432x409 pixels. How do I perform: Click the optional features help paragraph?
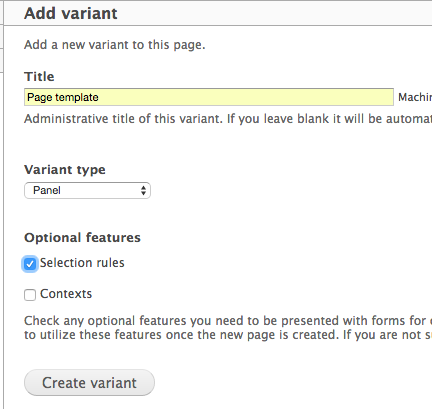pyautogui.click(x=228, y=328)
